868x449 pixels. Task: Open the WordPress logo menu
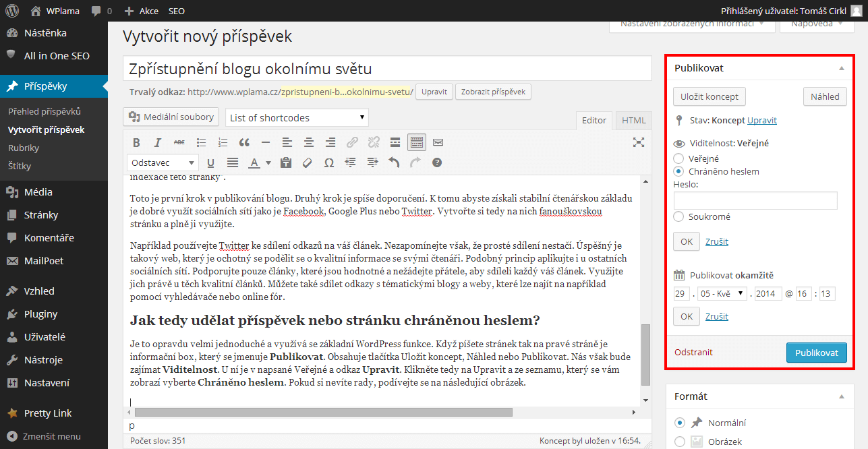coord(12,11)
